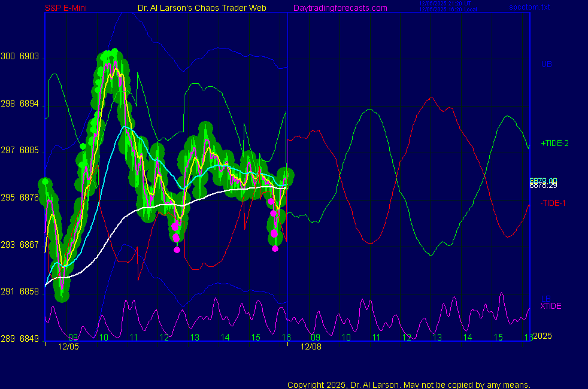This screenshot has width=588, height=389.
Task: Click the 6876 price level label
Action: (30, 197)
